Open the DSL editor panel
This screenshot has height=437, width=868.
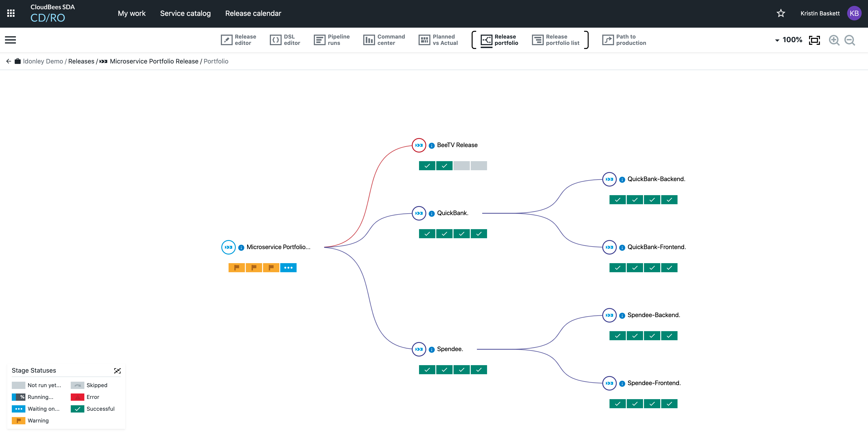[x=284, y=40]
